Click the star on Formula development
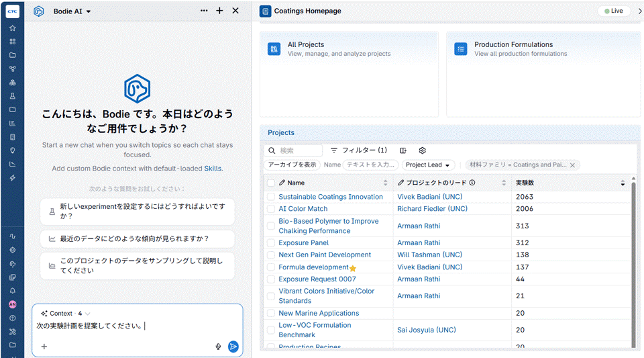Image resolution: width=644 pixels, height=358 pixels. (352, 269)
